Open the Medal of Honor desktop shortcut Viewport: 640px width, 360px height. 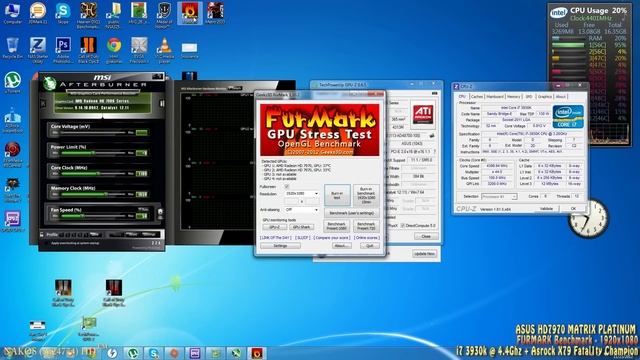click(164, 15)
